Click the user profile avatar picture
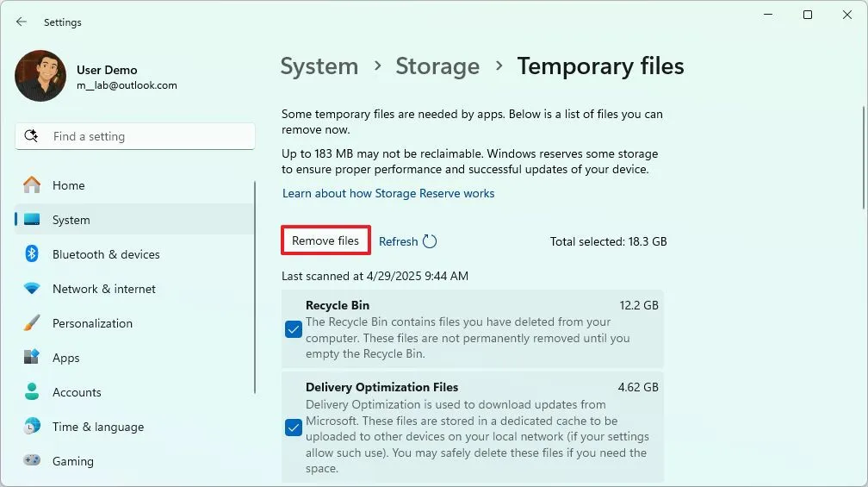Viewport: 868px width, 487px height. point(40,76)
